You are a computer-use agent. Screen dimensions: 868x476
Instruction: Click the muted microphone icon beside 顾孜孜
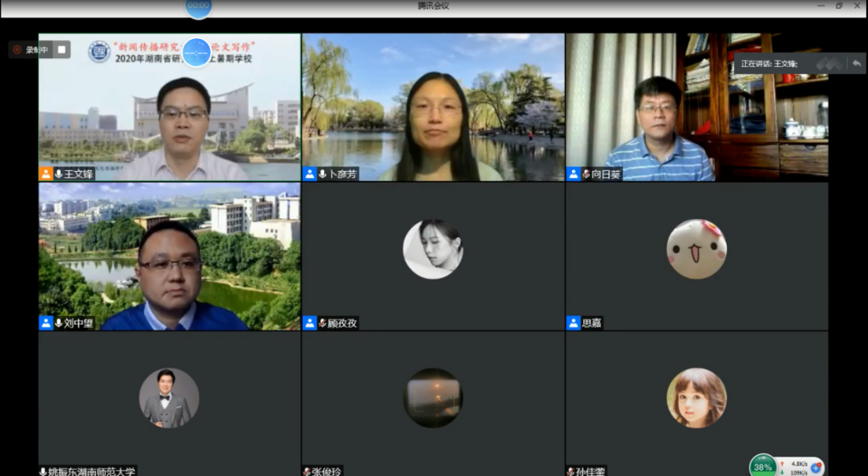[323, 323]
